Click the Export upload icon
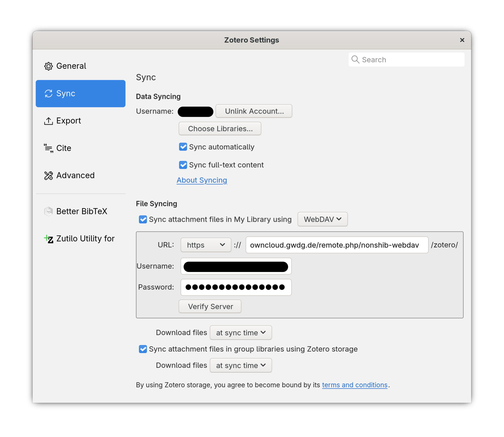This screenshot has height=437, width=504. 48,121
